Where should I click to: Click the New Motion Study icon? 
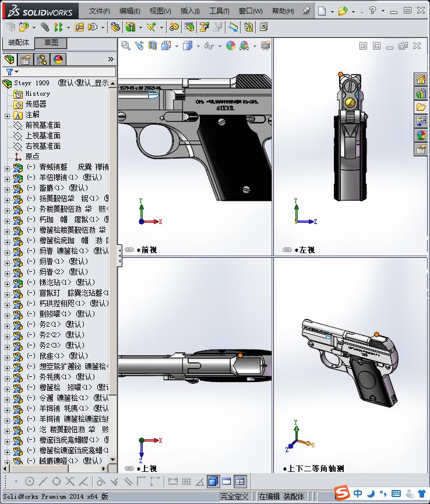coord(174,27)
